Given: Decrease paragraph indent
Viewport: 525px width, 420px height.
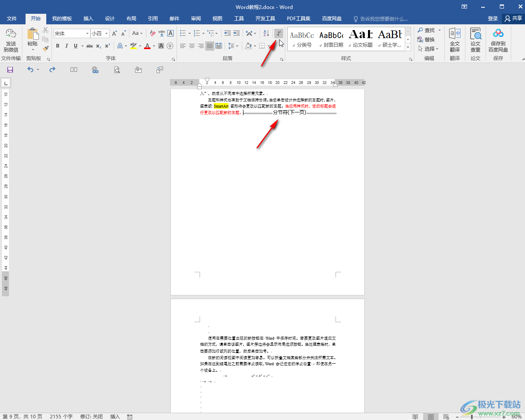Looking at the screenshot, I should (x=228, y=33).
